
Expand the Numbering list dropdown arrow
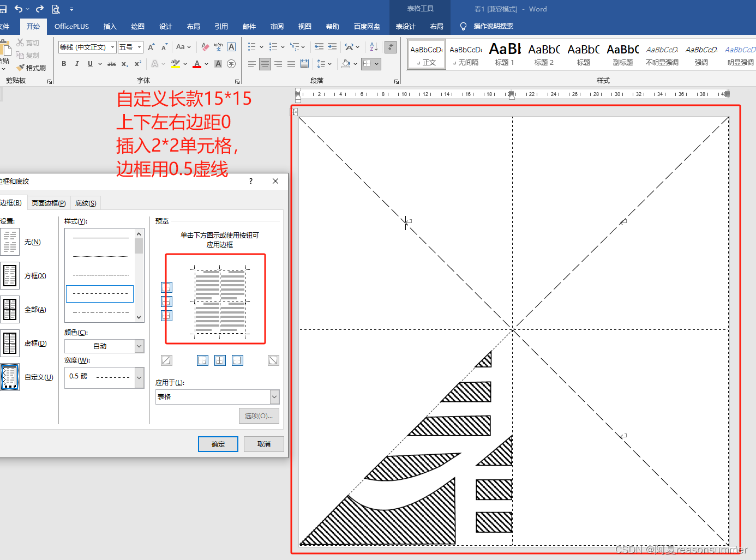pos(283,47)
